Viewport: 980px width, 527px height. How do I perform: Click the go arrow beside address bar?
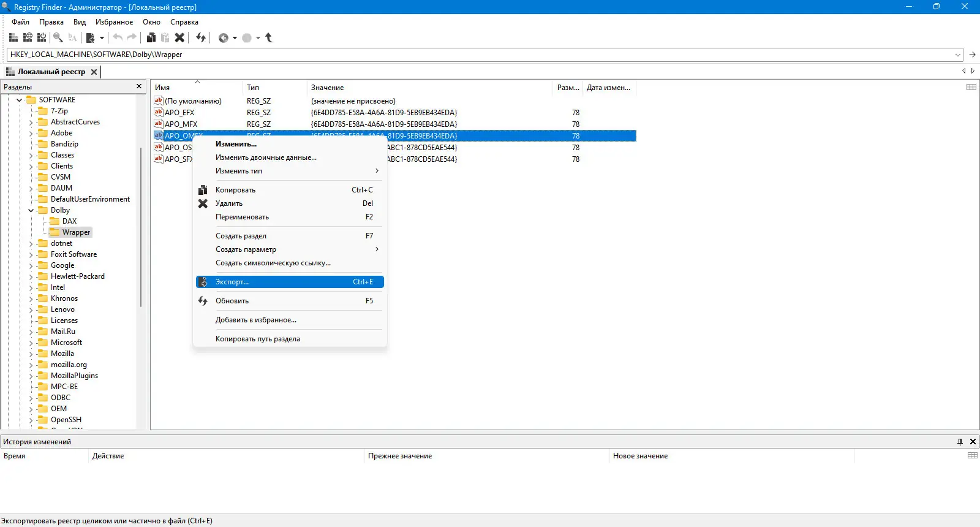tap(972, 55)
